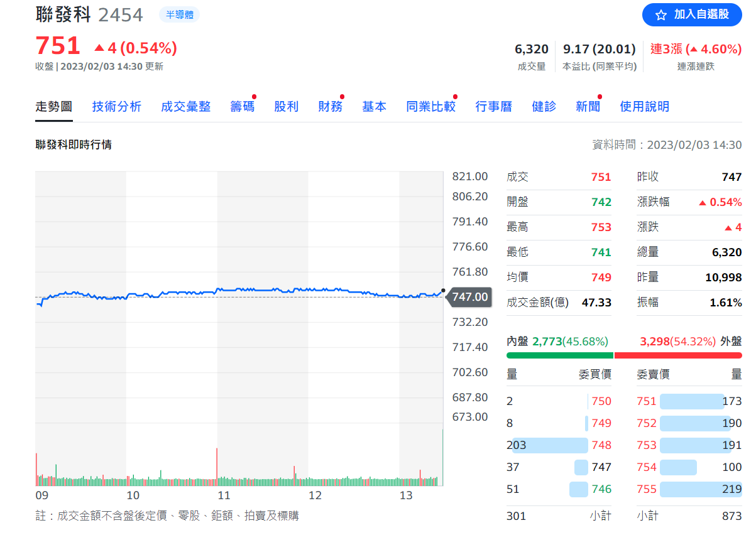This screenshot has height=540, width=756.
Task: Click ask price 753 row
Action: click(689, 445)
